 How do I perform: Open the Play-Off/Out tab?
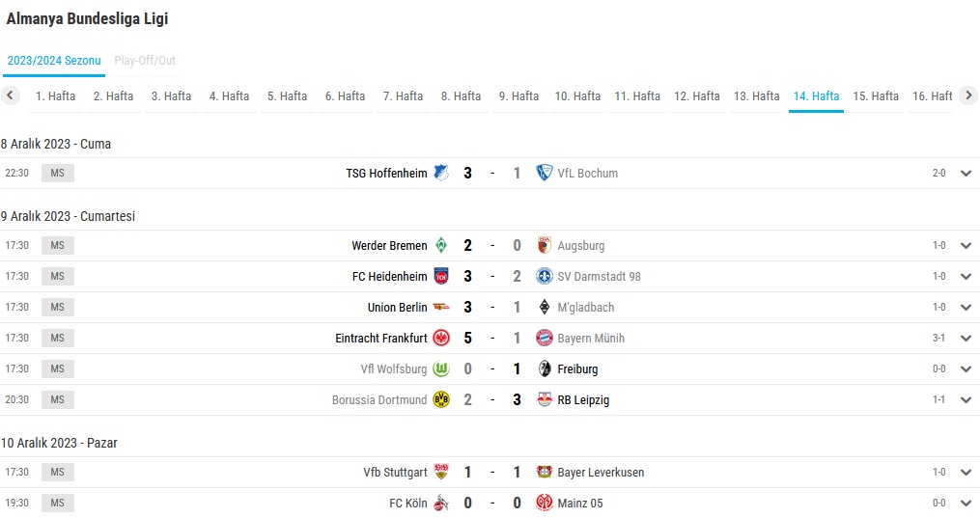145,61
